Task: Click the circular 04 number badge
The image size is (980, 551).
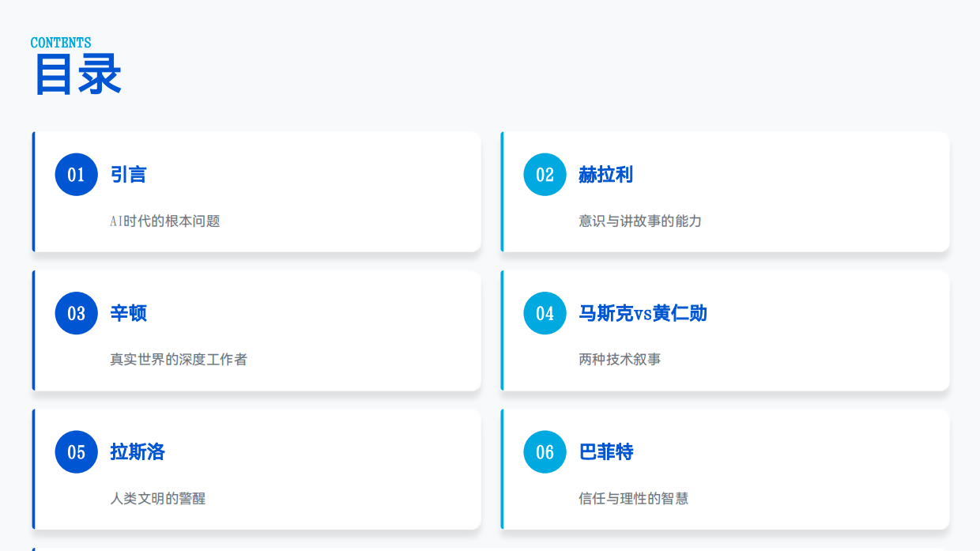Action: click(x=545, y=313)
